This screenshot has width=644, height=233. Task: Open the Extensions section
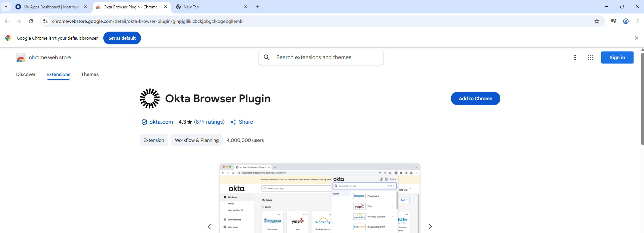[58, 74]
